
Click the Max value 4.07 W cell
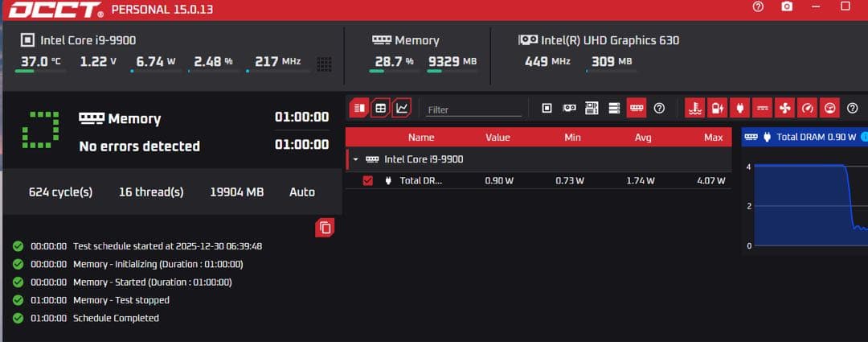click(713, 181)
